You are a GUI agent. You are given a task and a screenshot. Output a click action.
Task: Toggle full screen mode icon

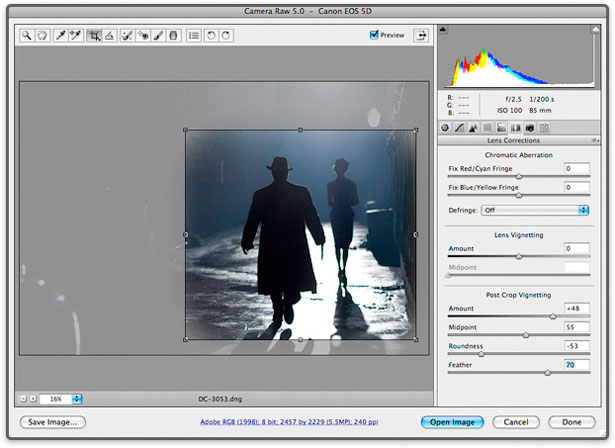pos(421,34)
